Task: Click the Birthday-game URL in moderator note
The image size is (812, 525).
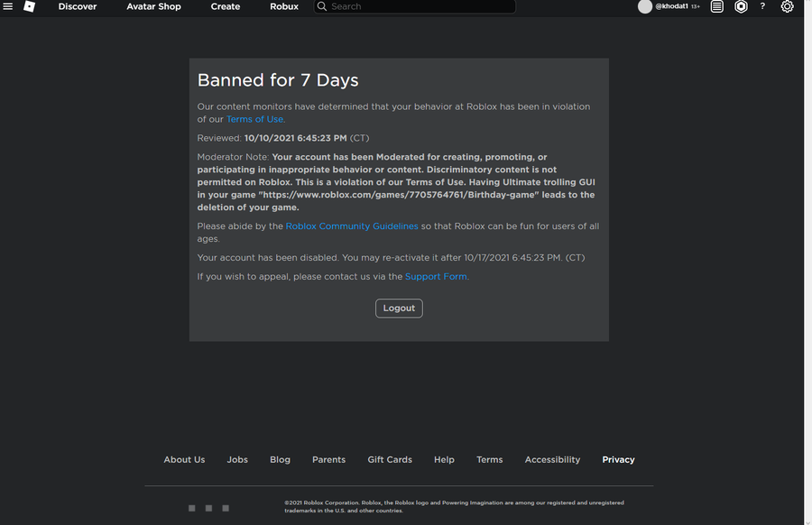Action: (399, 195)
